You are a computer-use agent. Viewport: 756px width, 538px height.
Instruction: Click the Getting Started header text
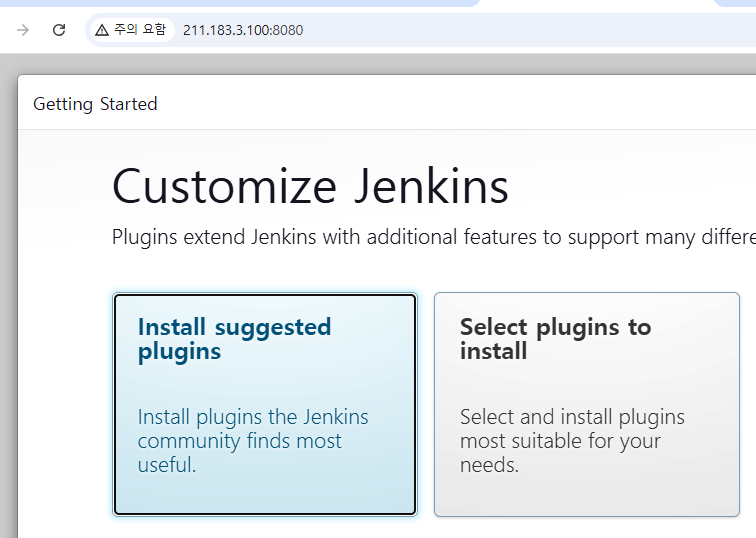[95, 104]
